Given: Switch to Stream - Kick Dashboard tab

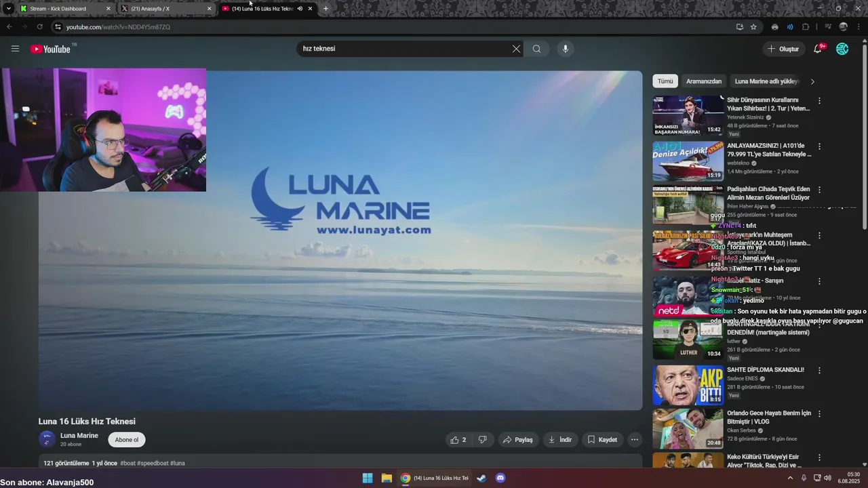Looking at the screenshot, I should [64, 9].
